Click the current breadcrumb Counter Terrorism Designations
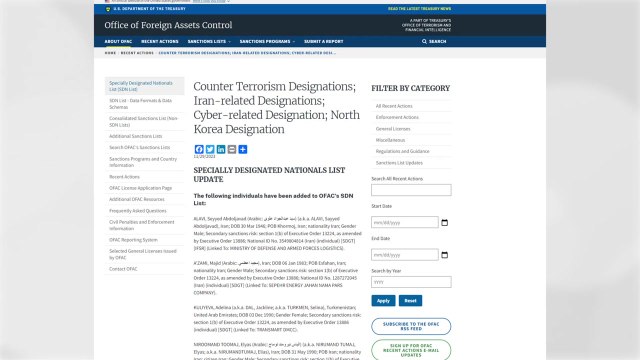This screenshot has width=640, height=360. click(247, 53)
